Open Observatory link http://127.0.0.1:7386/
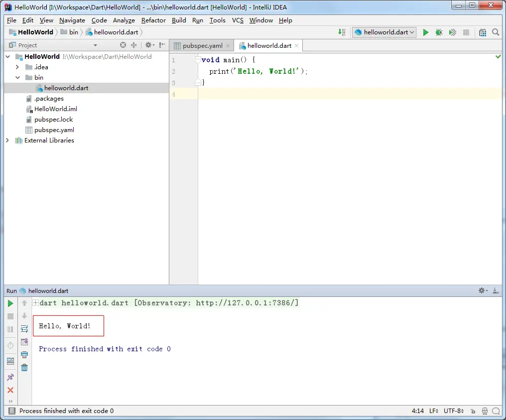506x420 pixels. 245,303
